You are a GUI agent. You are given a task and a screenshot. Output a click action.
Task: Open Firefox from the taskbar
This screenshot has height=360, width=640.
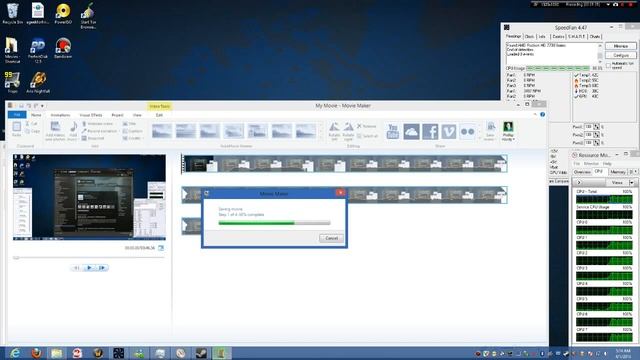[x=36, y=353]
